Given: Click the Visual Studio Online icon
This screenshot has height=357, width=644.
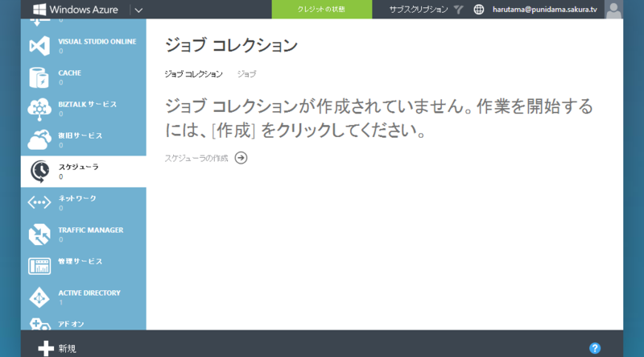Looking at the screenshot, I should click(39, 46).
